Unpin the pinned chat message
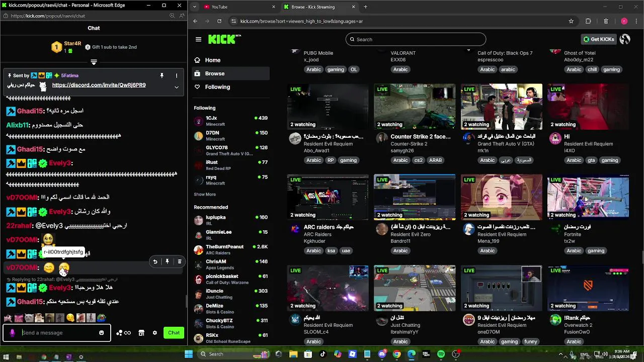Viewport: 644px width, 362px height. (162, 75)
